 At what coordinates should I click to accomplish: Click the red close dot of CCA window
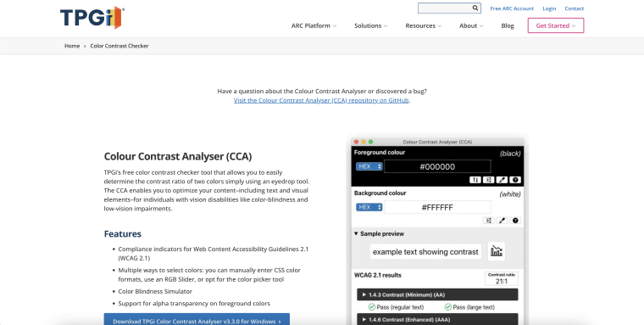[356, 142]
